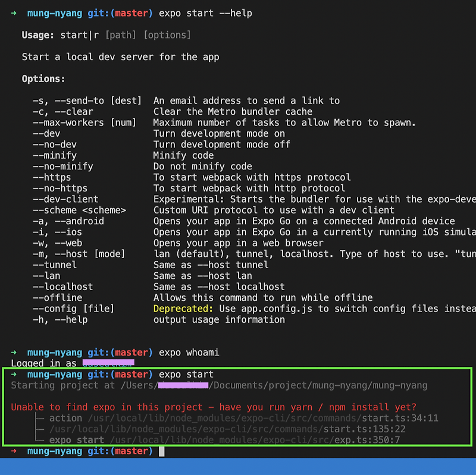The height and width of the screenshot is (475, 476).
Task: Click the yellow 'Deprecated:' label
Action: tap(183, 309)
